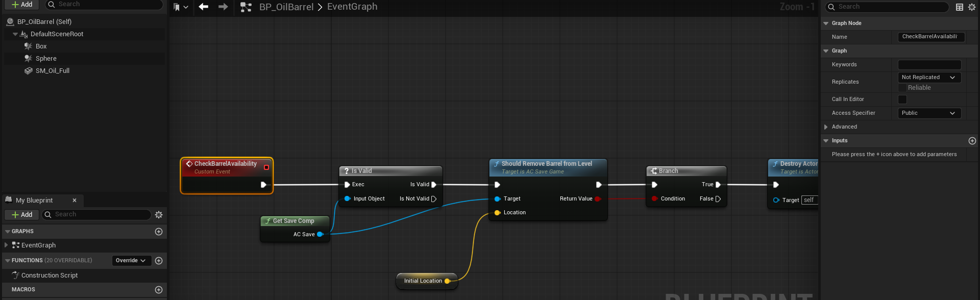
Task: Collapse the FUNCTIONS section
Action: [8, 261]
